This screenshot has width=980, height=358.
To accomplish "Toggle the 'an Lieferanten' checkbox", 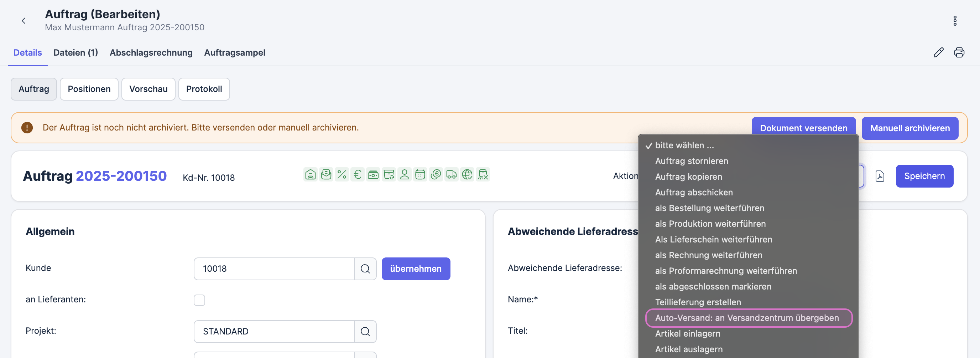I will pyautogui.click(x=199, y=300).
